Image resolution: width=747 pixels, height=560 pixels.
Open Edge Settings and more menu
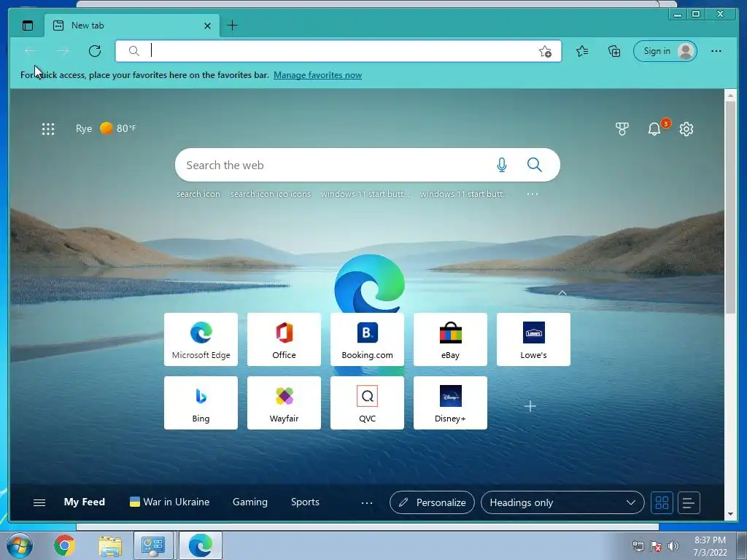click(x=716, y=51)
